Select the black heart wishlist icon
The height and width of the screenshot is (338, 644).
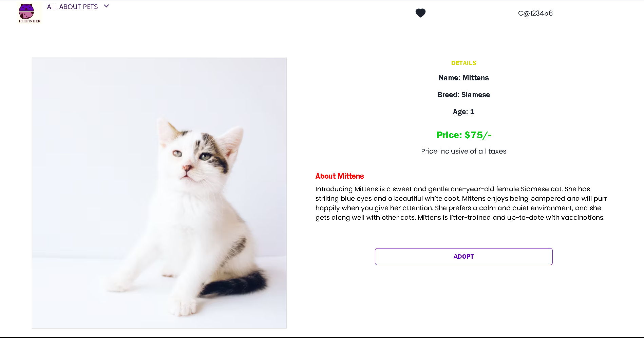420,13
